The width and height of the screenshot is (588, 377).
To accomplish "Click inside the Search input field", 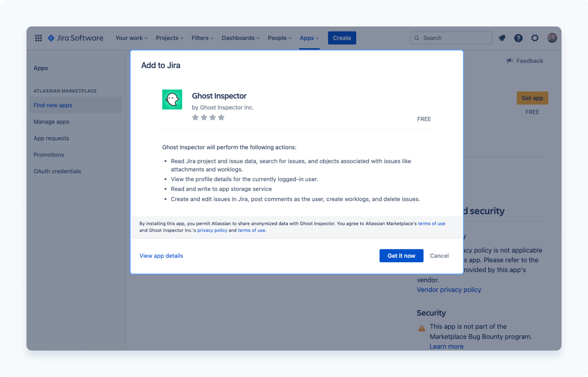I will click(x=451, y=38).
